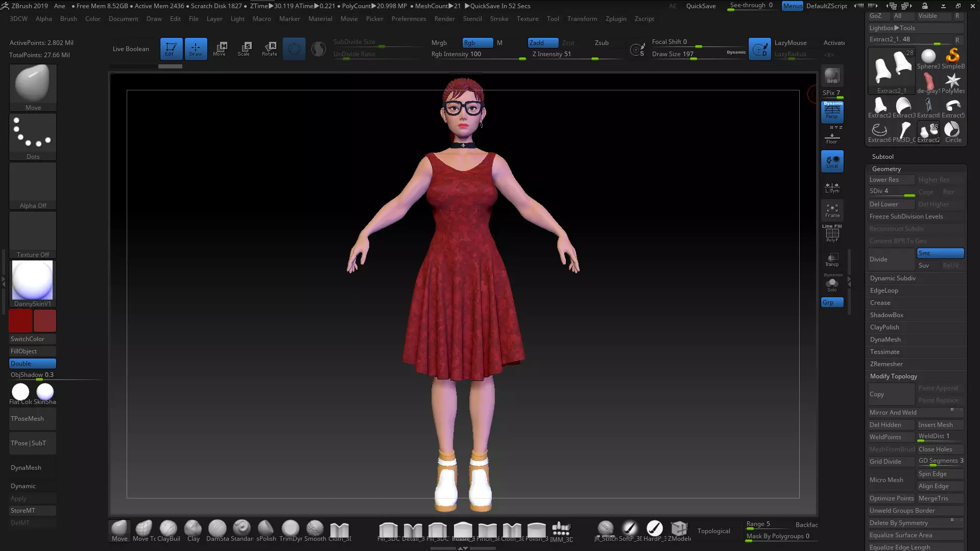
Task: Expand the DynaMesh section in Geometry
Action: (x=886, y=340)
